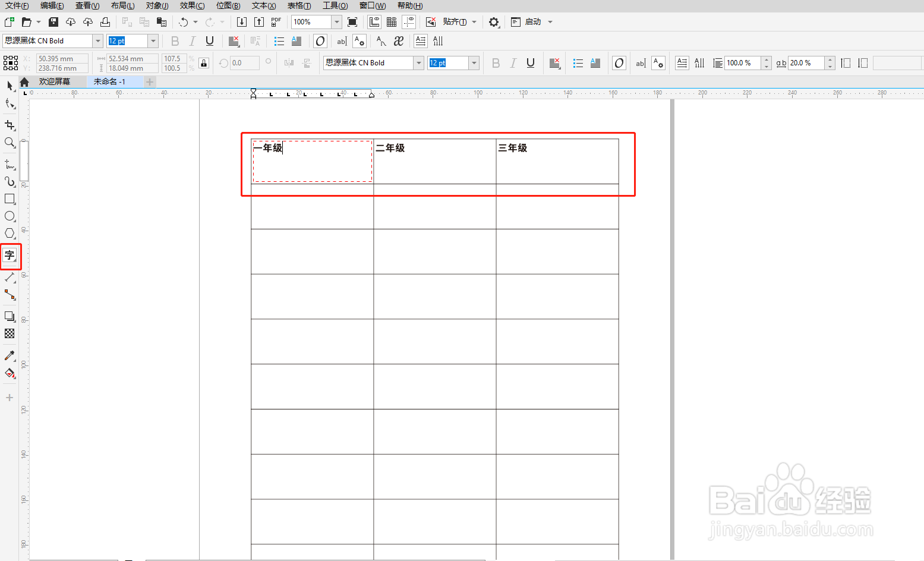The image size is (924, 561).
Task: Select the Polygon tool
Action: (x=10, y=234)
